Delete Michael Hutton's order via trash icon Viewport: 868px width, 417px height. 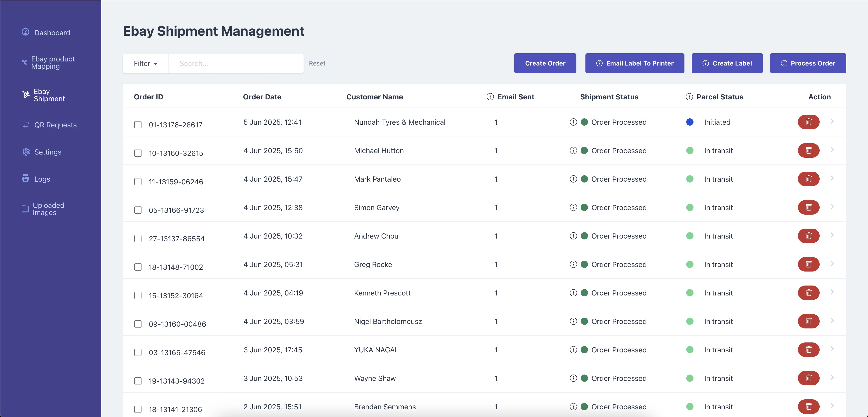pyautogui.click(x=808, y=150)
